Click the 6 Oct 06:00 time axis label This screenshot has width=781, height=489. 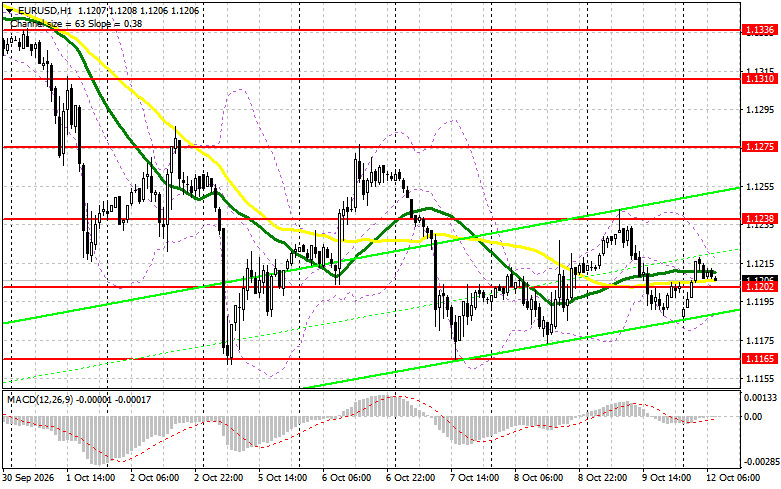click(x=347, y=478)
